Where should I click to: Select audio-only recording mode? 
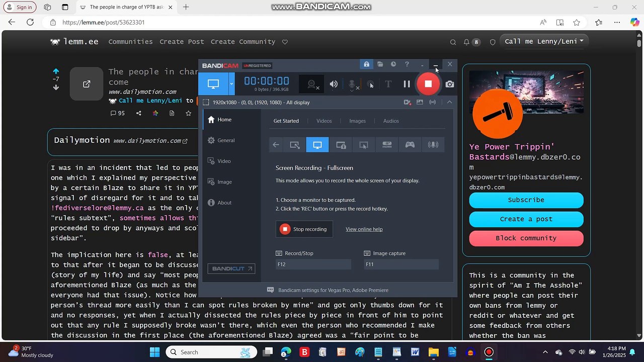(433, 145)
